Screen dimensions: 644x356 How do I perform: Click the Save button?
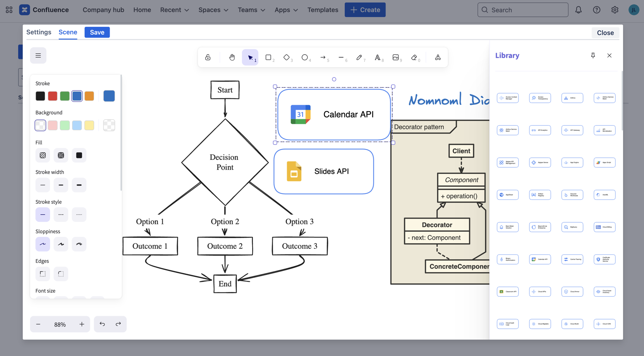[x=97, y=32]
